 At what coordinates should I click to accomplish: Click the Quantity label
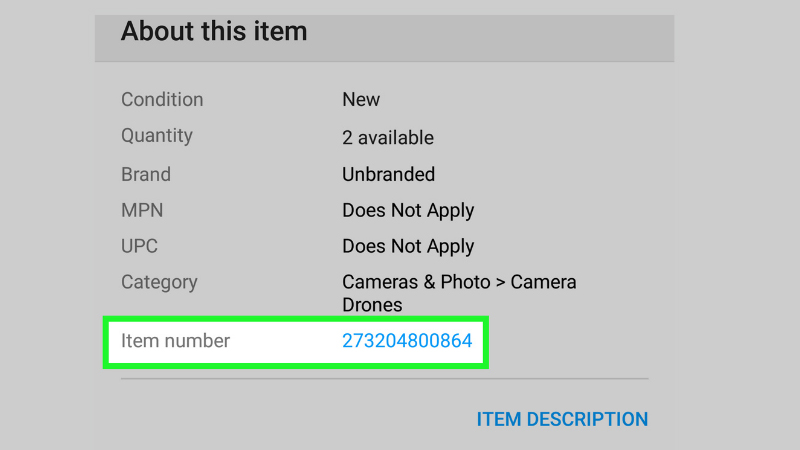click(x=157, y=136)
